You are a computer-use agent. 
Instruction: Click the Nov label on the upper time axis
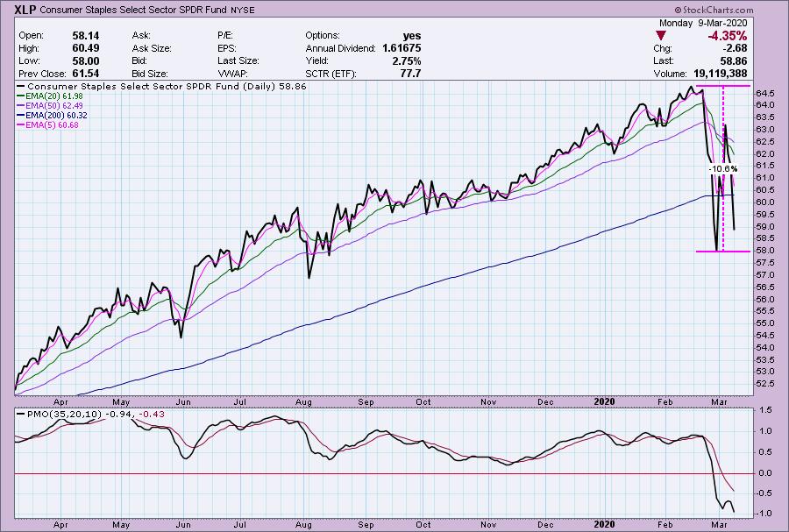[x=488, y=402]
